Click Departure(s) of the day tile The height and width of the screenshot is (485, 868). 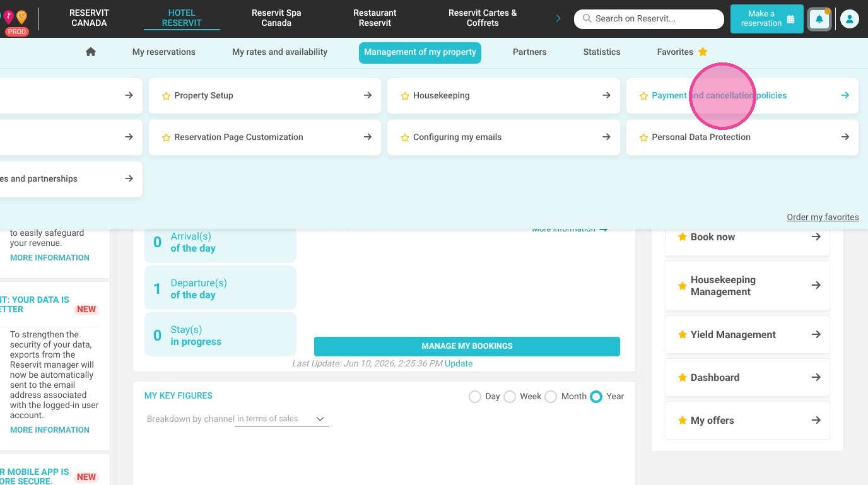click(x=220, y=289)
